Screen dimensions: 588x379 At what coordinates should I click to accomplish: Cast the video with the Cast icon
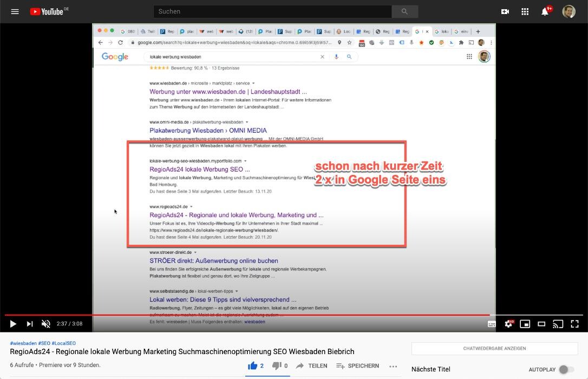tap(558, 324)
